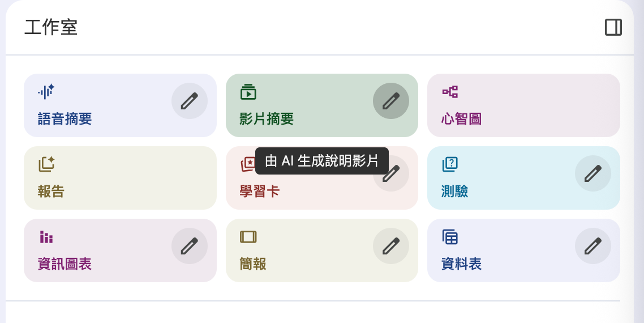Edit 語音摘要 customization options

tap(190, 101)
